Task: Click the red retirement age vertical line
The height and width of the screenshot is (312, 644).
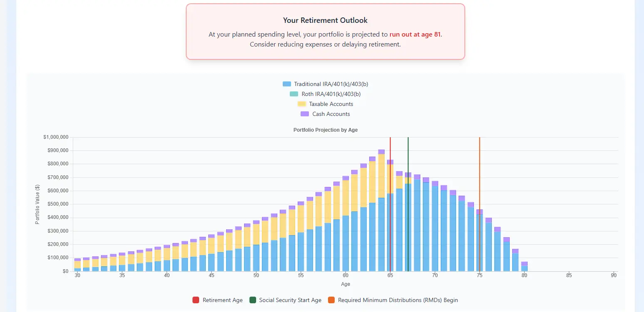Action: coord(390,204)
